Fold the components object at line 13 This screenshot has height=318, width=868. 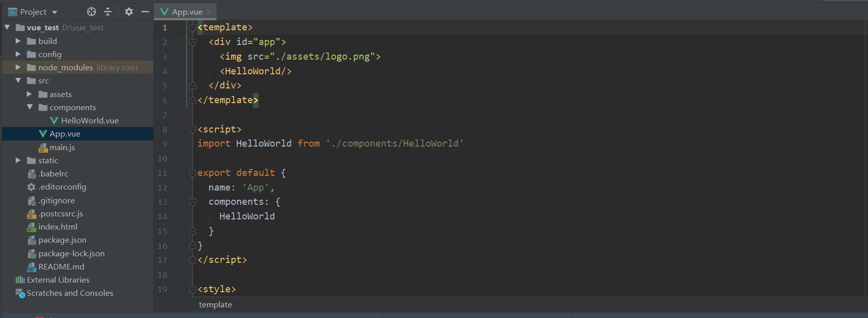pyautogui.click(x=192, y=202)
